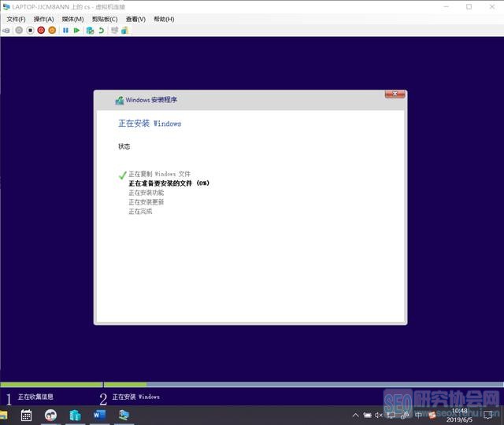Select the 正在安装更新 step
The height and width of the screenshot is (425, 504).
(x=146, y=201)
